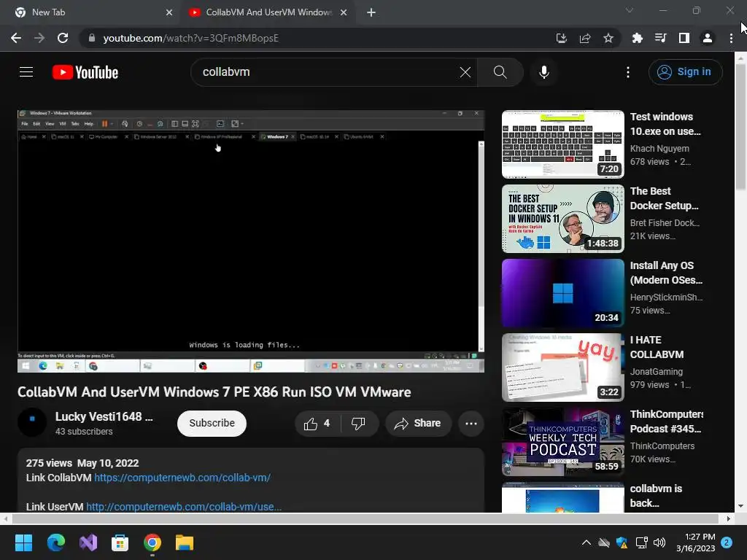Launch Microsoft Edge from the taskbar
Viewport: 747px width, 560px height.
pos(55,542)
